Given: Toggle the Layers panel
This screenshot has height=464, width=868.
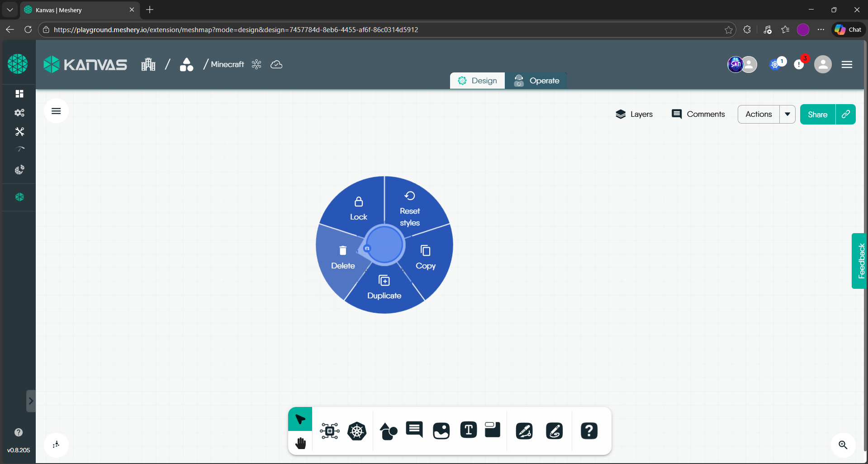Looking at the screenshot, I should (x=634, y=114).
